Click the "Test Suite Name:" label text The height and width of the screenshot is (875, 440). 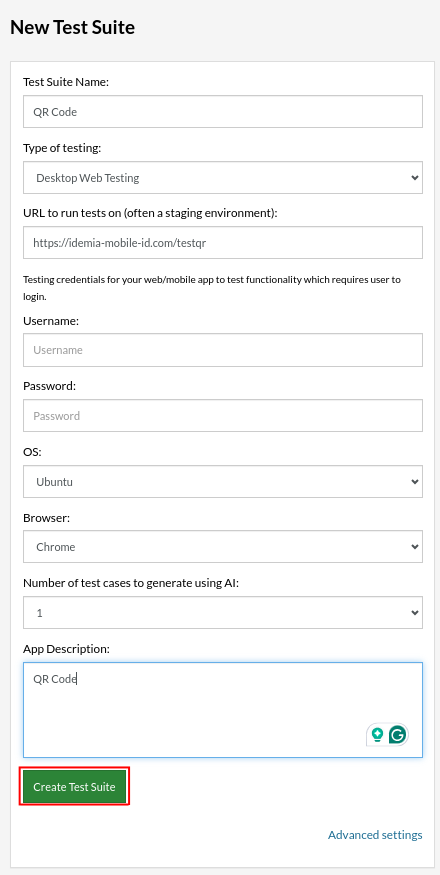(x=66, y=82)
